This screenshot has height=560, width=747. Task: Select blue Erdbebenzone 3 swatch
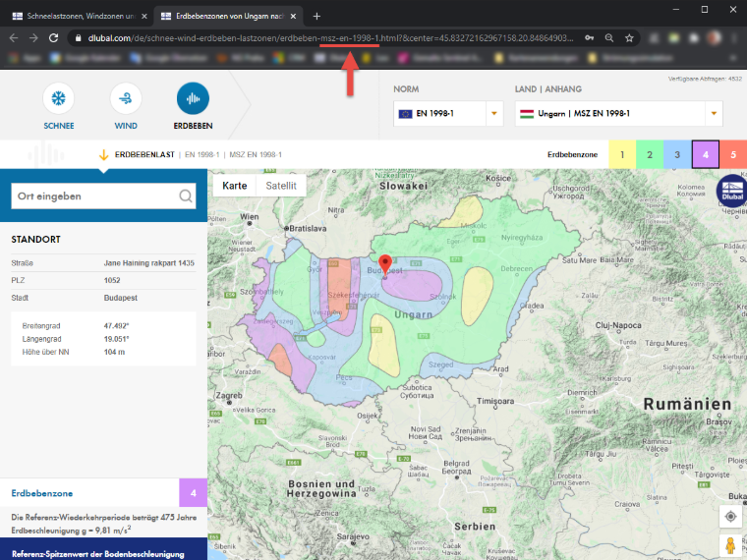click(x=677, y=155)
